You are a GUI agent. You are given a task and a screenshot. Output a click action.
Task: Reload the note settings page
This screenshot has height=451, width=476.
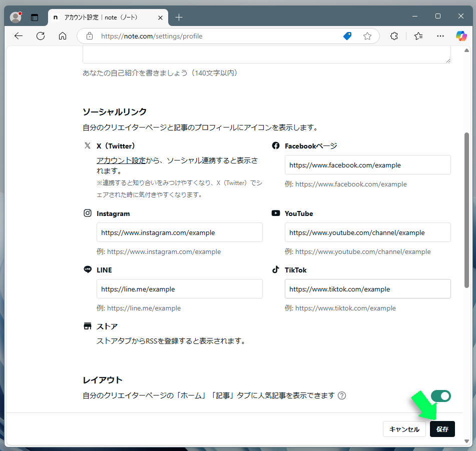tap(41, 36)
